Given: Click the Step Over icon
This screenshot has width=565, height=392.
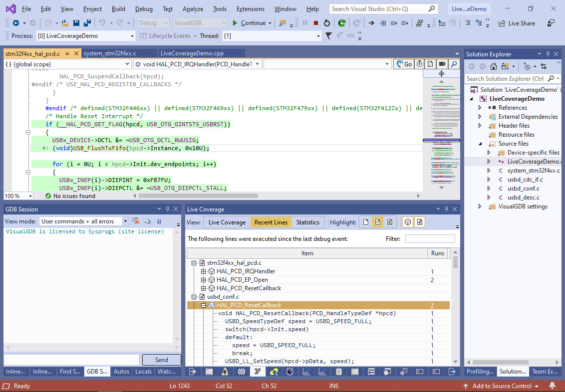Looking at the screenshot, I should click(x=394, y=23).
